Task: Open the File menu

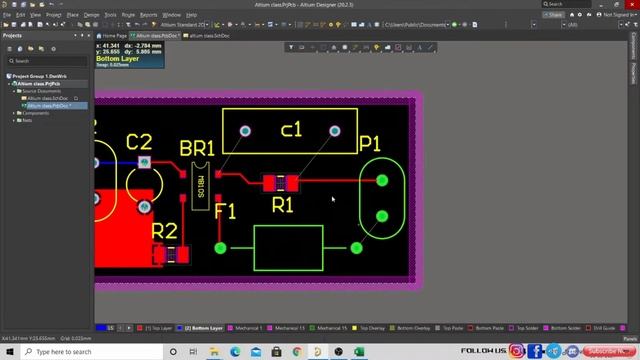Action: (x=7, y=15)
